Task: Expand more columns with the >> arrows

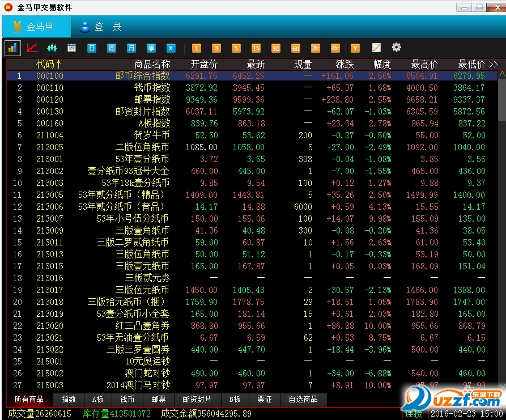Action: click(494, 64)
